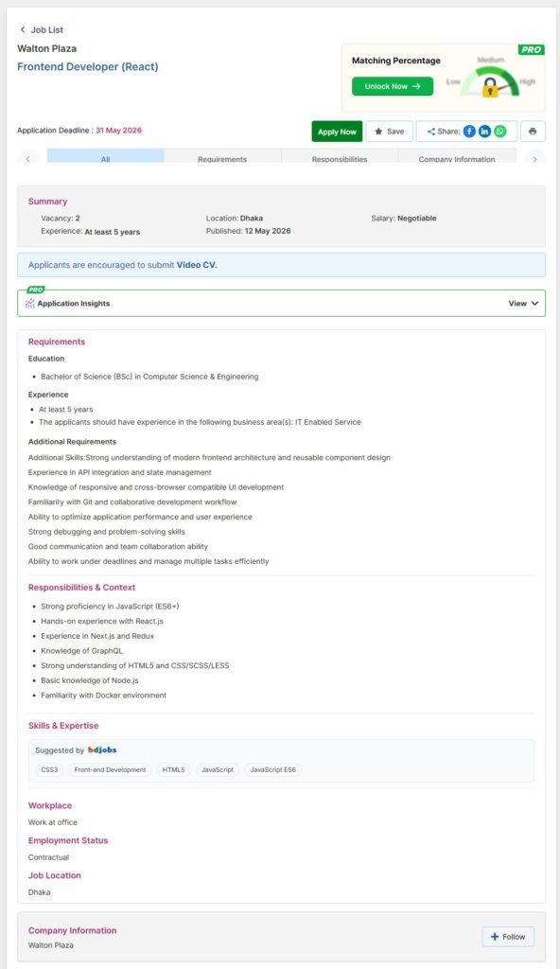560x969 pixels.
Task: Share job on Facebook icon
Action: [x=470, y=131]
